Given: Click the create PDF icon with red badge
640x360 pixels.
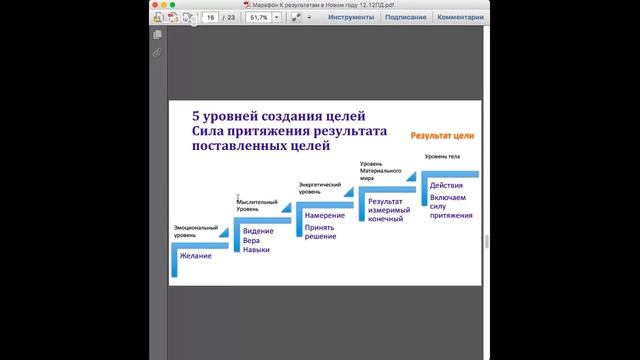Looking at the screenshot, I should point(173,18).
